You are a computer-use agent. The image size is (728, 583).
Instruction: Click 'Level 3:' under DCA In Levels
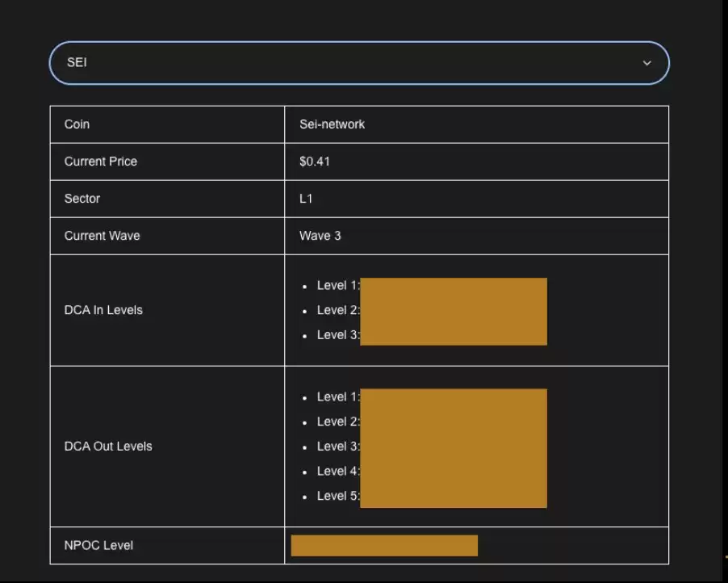click(x=338, y=335)
